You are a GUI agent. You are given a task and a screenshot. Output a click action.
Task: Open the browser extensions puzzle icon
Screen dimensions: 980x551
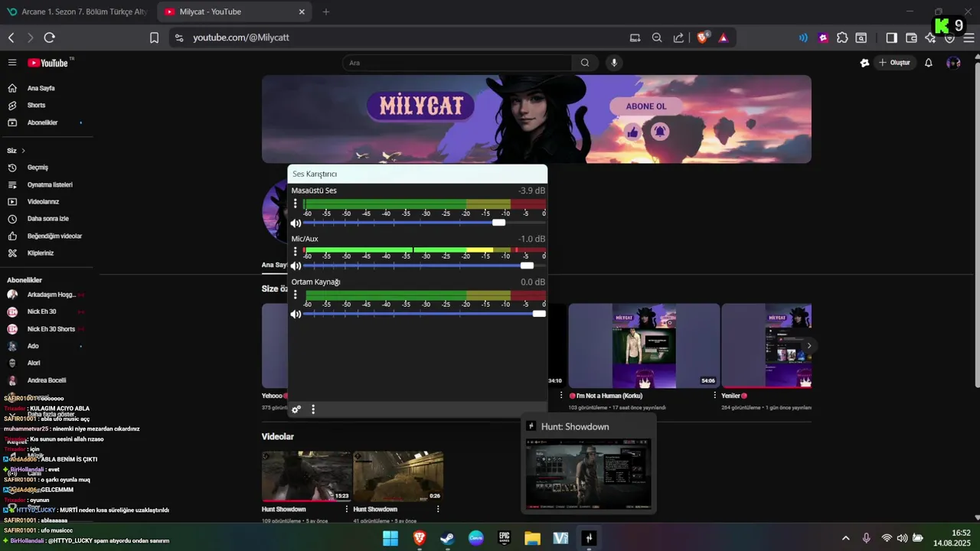point(842,37)
